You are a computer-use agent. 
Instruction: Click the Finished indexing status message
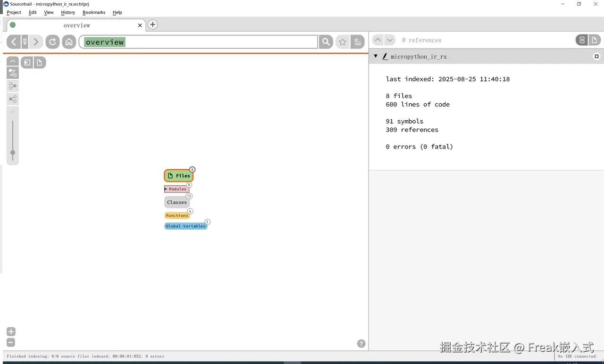85,356
